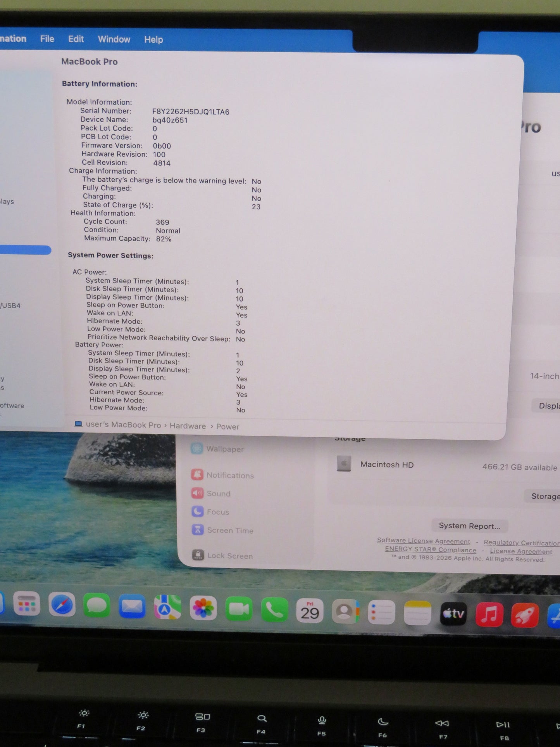560x747 pixels.
Task: Launch FaceTime from the Dock
Action: (x=239, y=609)
